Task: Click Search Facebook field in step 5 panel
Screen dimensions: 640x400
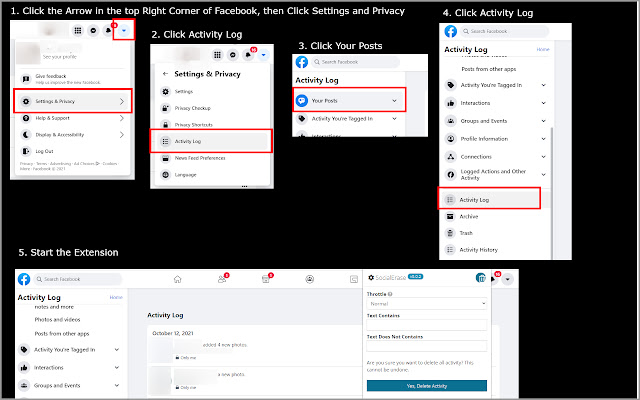Action: click(78, 279)
